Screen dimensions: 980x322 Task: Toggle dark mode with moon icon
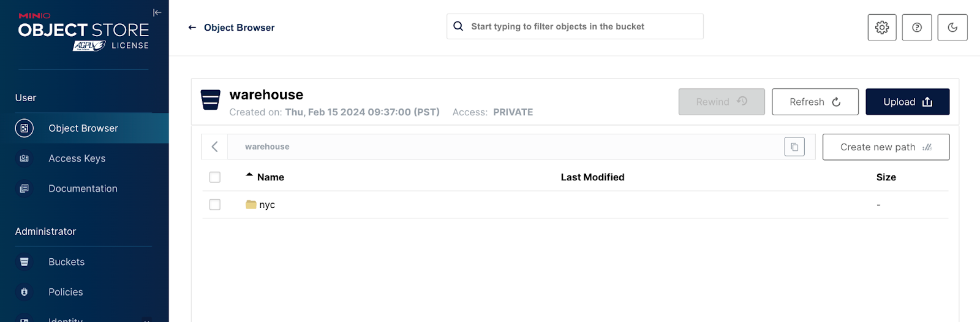[952, 28]
